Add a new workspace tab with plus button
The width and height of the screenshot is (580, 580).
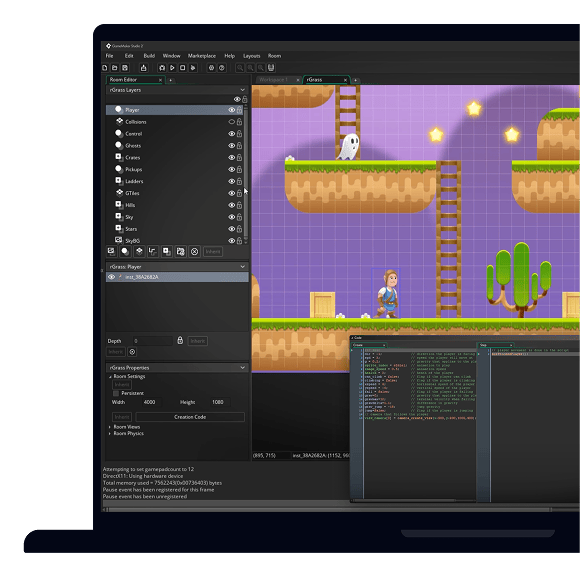click(355, 80)
